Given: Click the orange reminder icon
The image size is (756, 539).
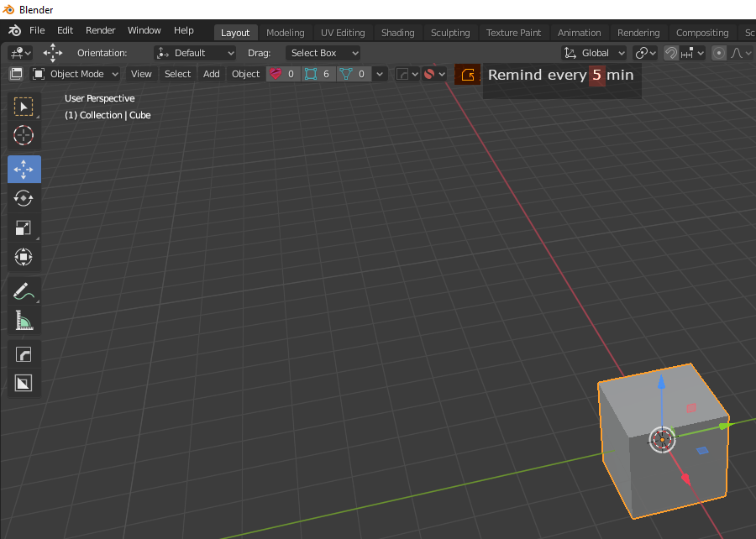Looking at the screenshot, I should coord(468,75).
